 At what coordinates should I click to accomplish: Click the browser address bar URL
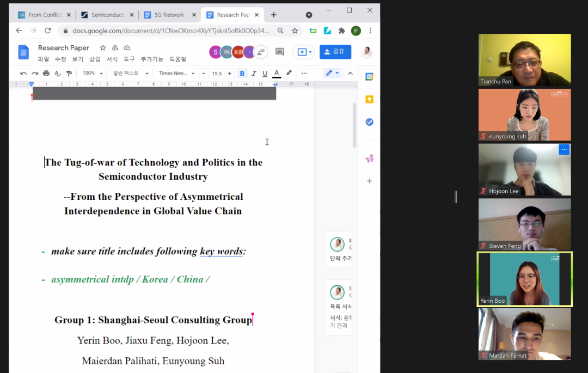click(x=170, y=30)
